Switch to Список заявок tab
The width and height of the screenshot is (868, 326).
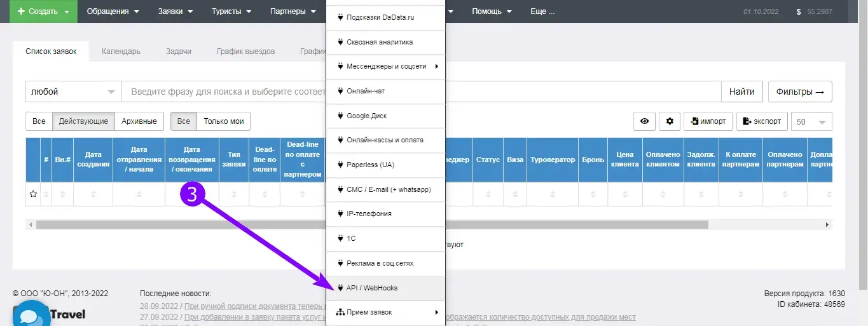(x=51, y=51)
